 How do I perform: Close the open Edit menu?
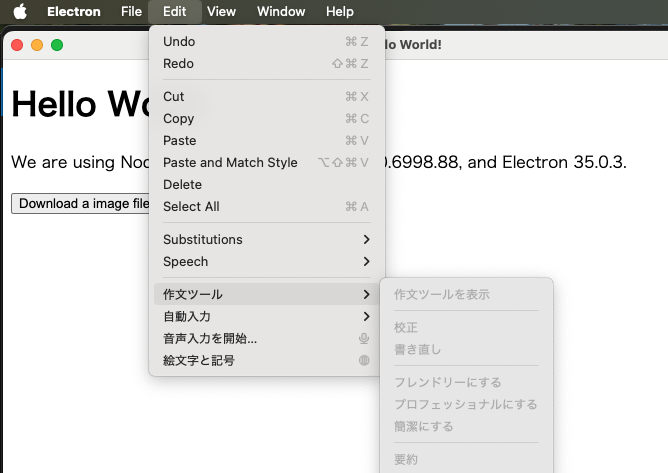click(x=175, y=12)
